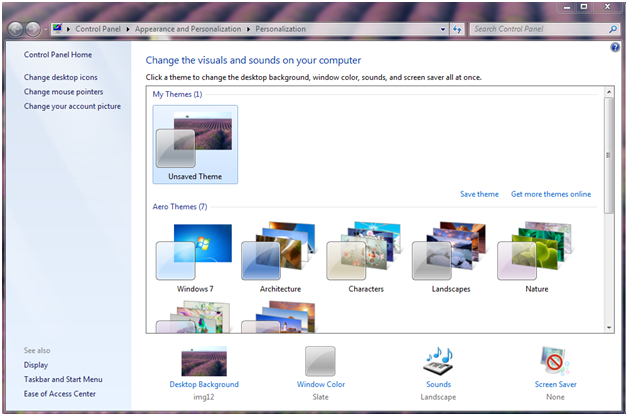The height and width of the screenshot is (416, 628).
Task: Click the theme list scrollbar thumb
Action: click(609, 155)
